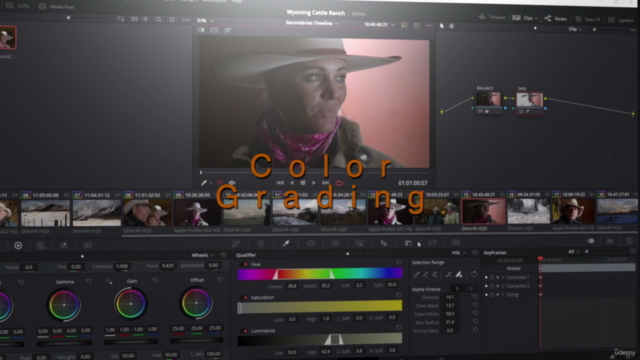Screen dimensions: 640x360
Task: Show the Timeline panel button
Action: (x=492, y=17)
